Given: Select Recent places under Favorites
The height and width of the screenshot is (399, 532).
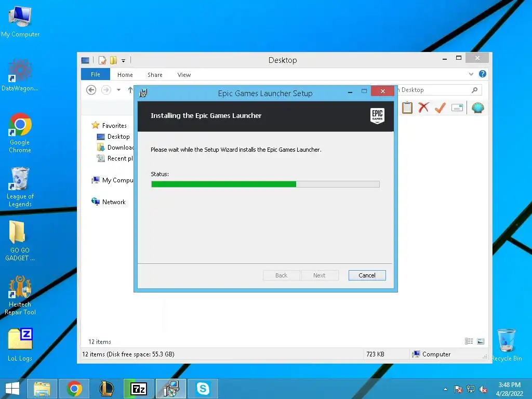Looking at the screenshot, I should coord(115,158).
